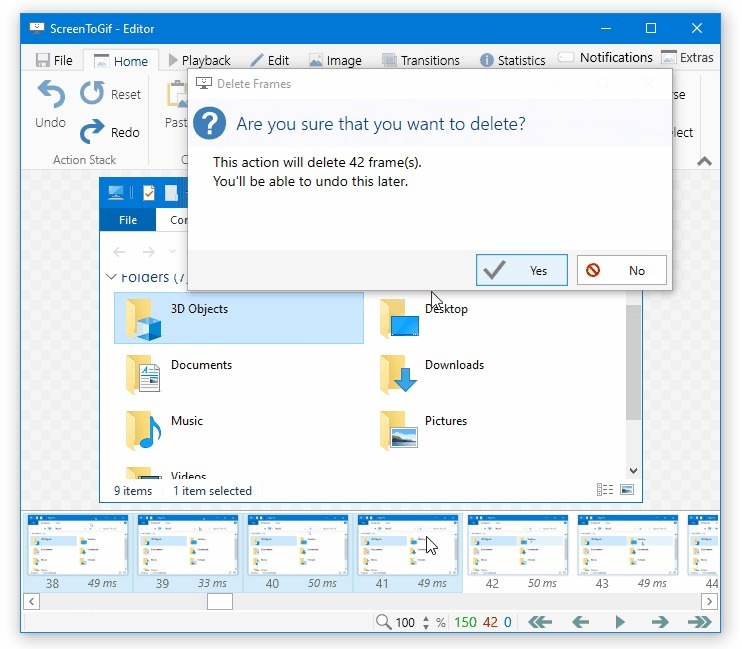The height and width of the screenshot is (649, 742).
Task: Click the ScreenToGif title bar app icon
Action: pyautogui.click(x=36, y=27)
